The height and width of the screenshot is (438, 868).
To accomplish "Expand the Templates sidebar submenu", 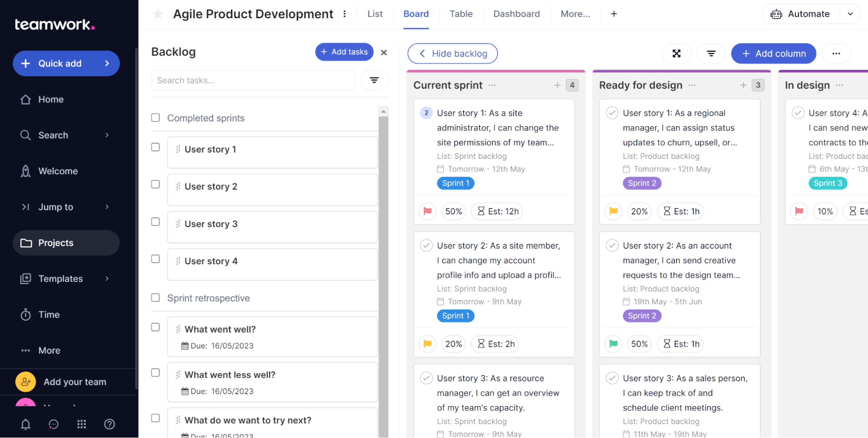I will pyautogui.click(x=107, y=279).
